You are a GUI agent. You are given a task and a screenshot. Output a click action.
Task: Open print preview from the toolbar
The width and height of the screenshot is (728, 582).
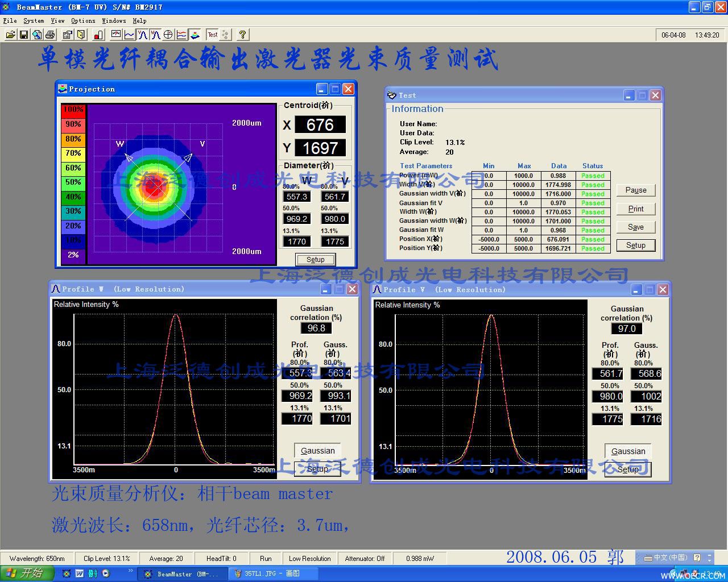tap(37, 35)
